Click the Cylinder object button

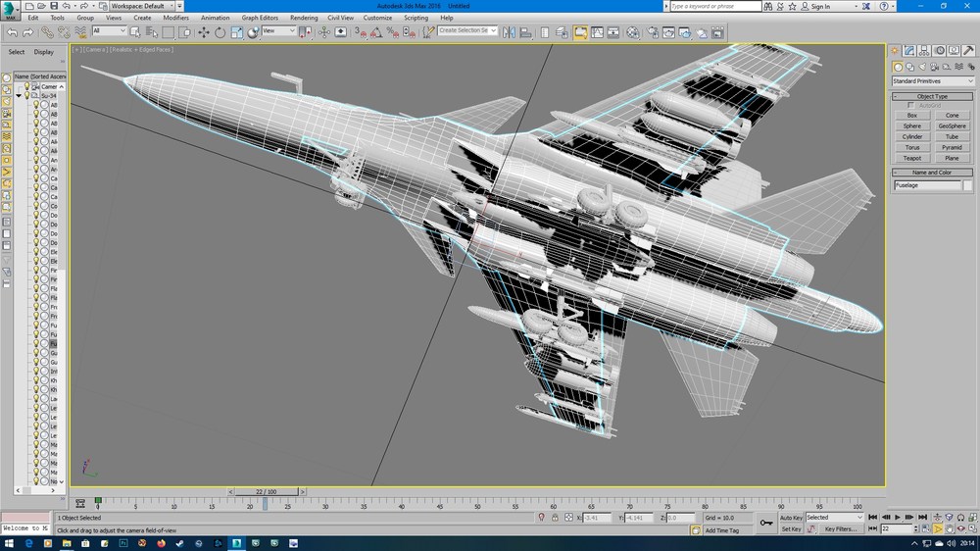click(911, 137)
